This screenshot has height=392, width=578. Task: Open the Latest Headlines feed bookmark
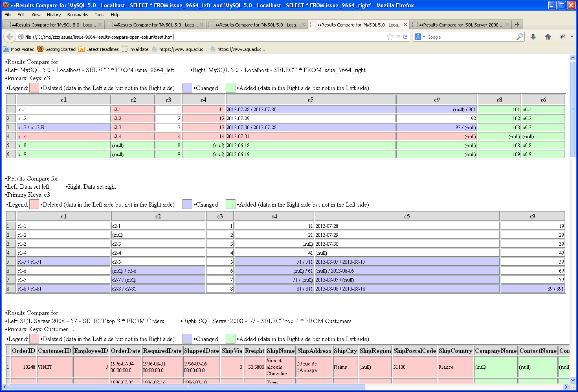[99, 49]
